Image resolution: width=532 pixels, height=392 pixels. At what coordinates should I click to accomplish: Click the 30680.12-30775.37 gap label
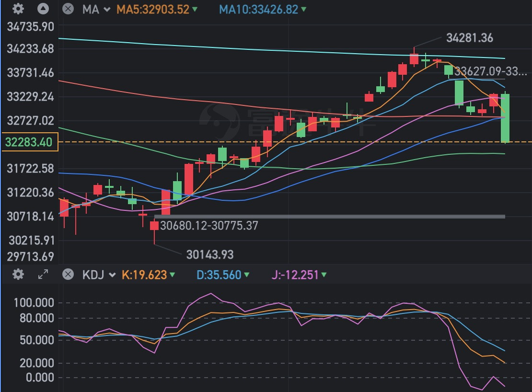209,225
